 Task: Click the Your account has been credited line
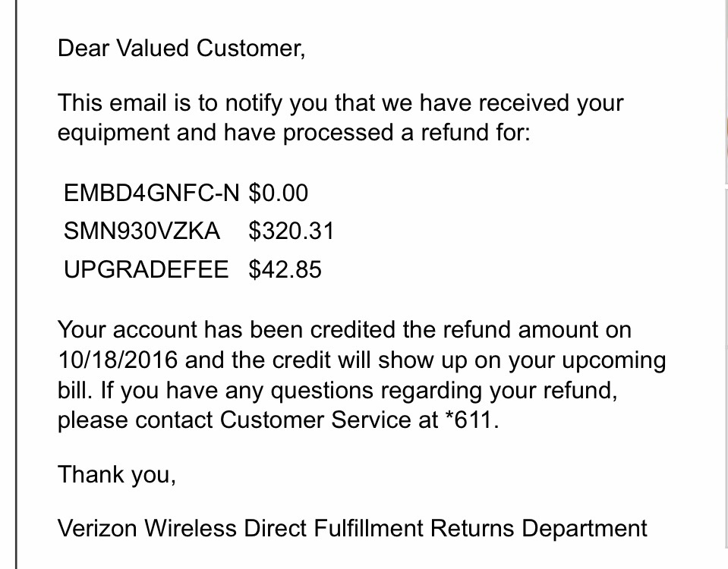[345, 330]
